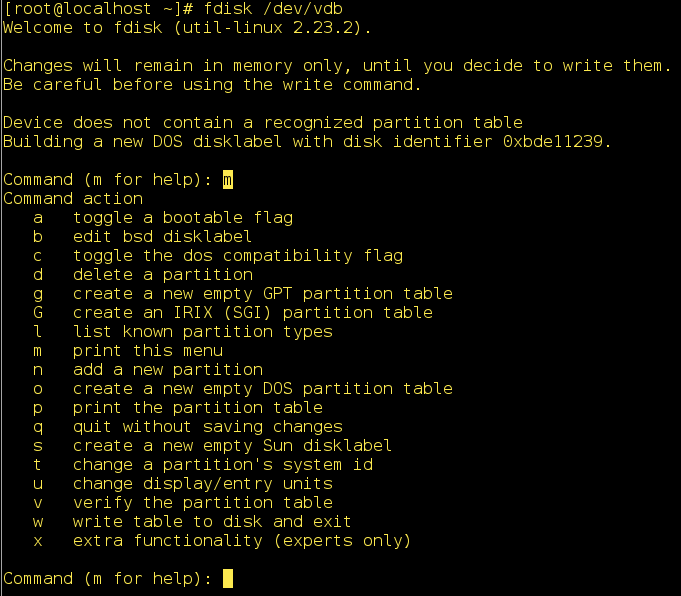681x596 pixels.
Task: Click the 'edit bsd disklabel' line
Action: click(x=162, y=237)
